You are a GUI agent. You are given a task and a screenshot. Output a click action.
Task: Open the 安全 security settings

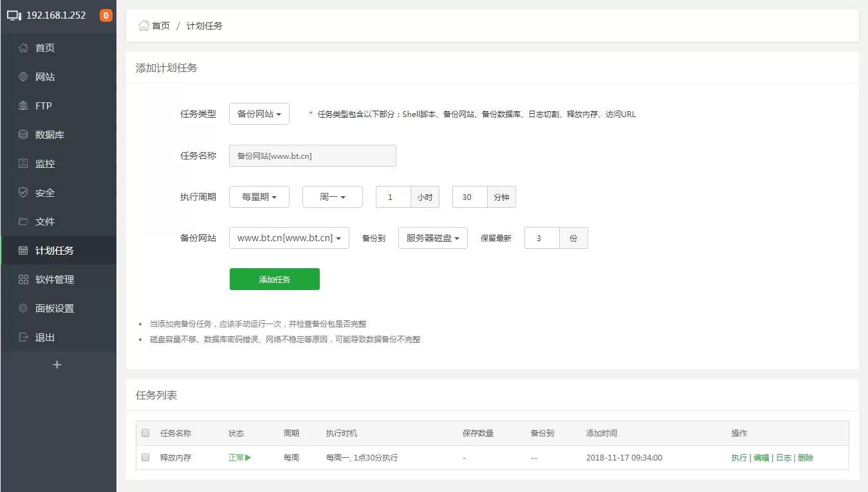(45, 192)
